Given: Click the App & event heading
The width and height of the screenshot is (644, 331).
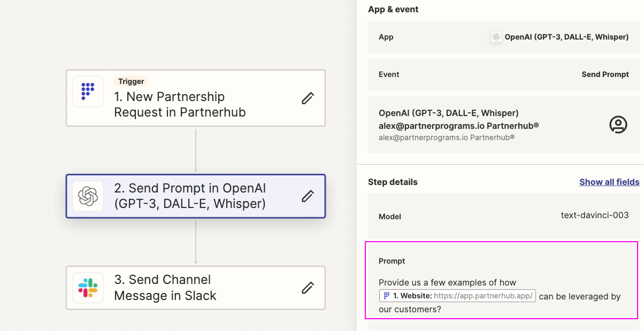Looking at the screenshot, I should click(393, 9).
